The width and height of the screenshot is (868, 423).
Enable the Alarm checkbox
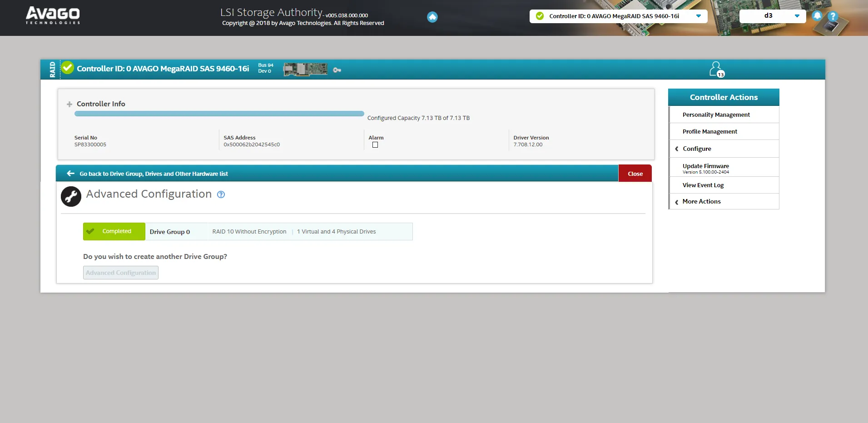(x=375, y=144)
